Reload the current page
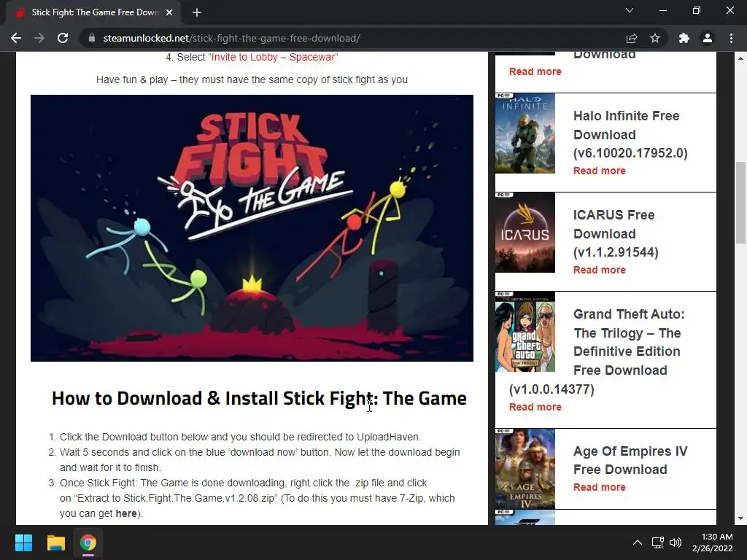747x560 pixels. pos(63,38)
